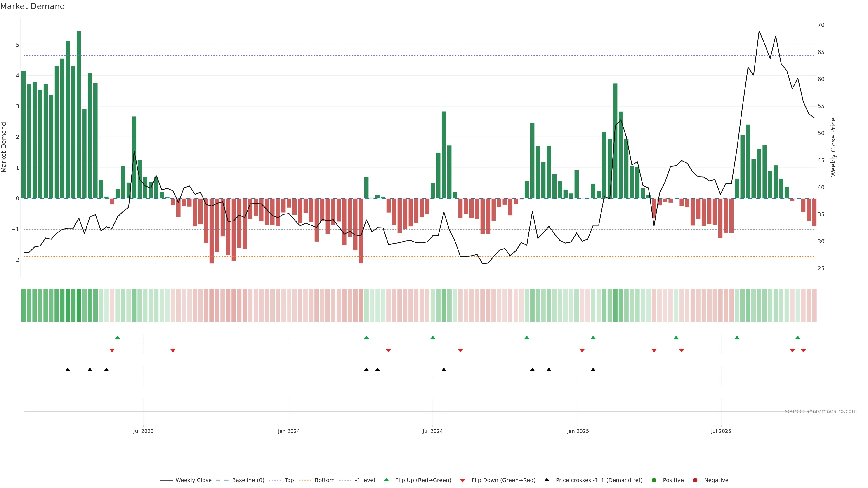868x488 pixels.
Task: Click the Flip Up green triangle legend icon
Action: pos(386,480)
